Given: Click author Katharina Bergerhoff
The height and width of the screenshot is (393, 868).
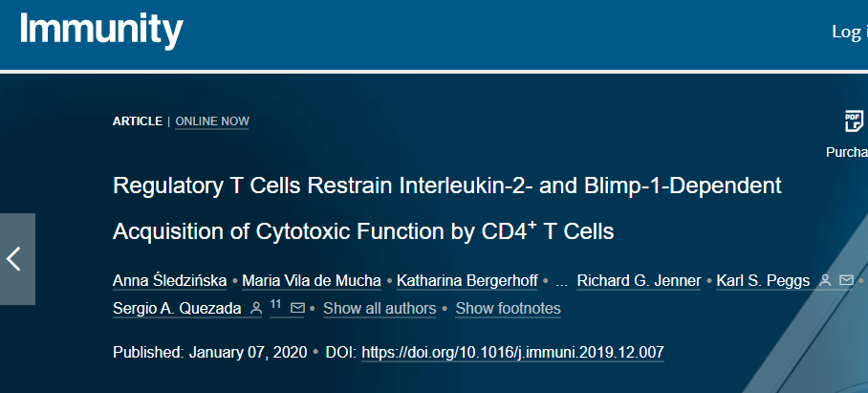Looking at the screenshot, I should coord(469,281).
